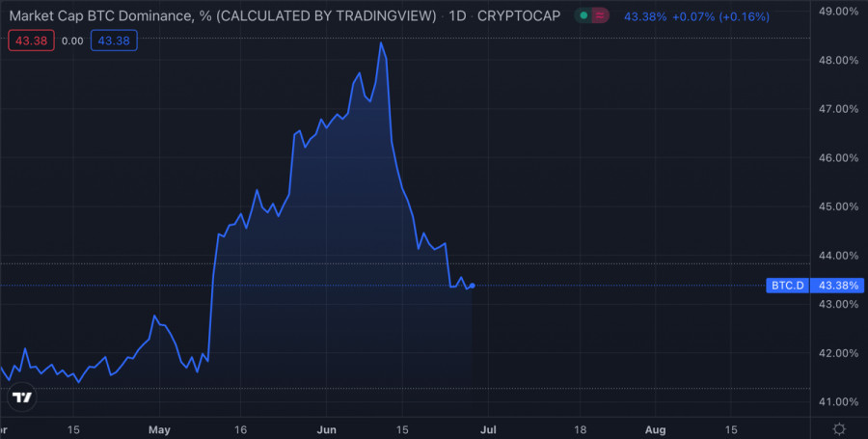Select the BTC.D price label
Image resolution: width=868 pixels, height=439 pixels.
pos(787,286)
